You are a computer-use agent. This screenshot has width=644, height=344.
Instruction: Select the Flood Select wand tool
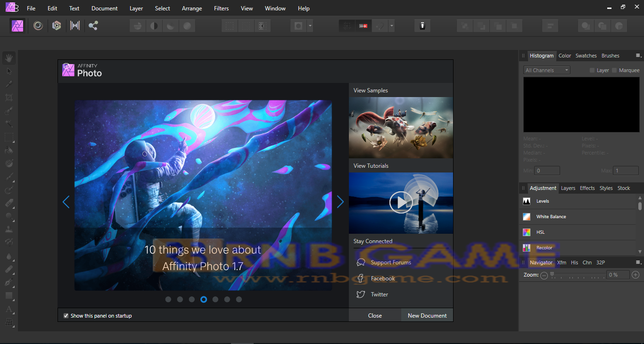click(9, 124)
